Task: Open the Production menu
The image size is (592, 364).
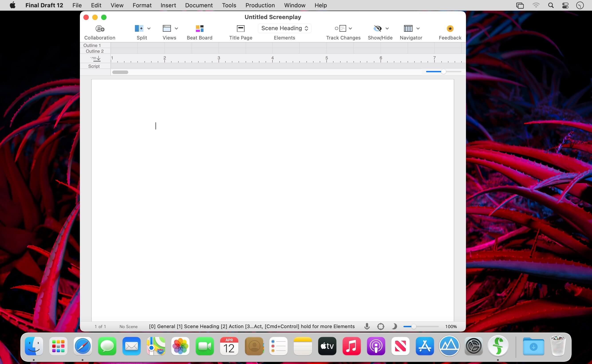Action: click(260, 5)
